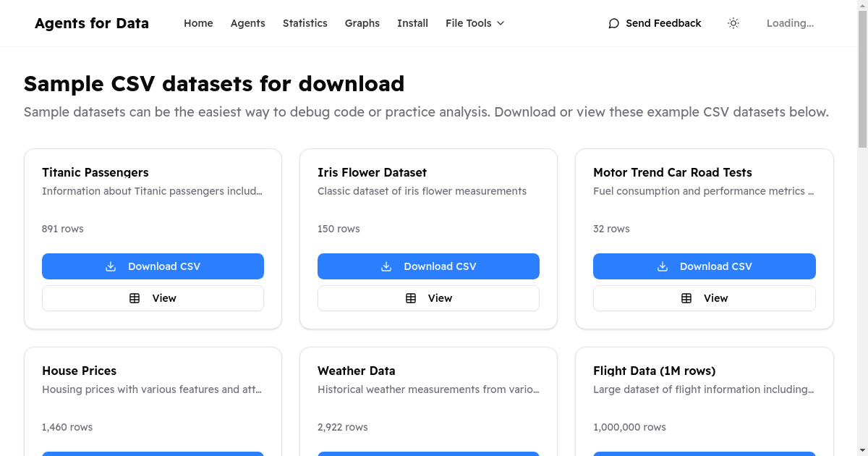Open the Home navigation item
This screenshot has height=456, width=868.
pos(198,23)
